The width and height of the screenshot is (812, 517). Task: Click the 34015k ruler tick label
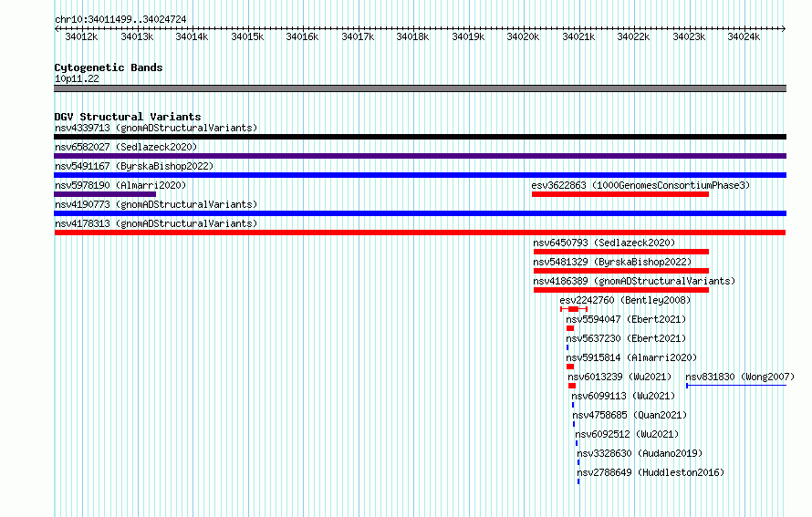tap(247, 37)
